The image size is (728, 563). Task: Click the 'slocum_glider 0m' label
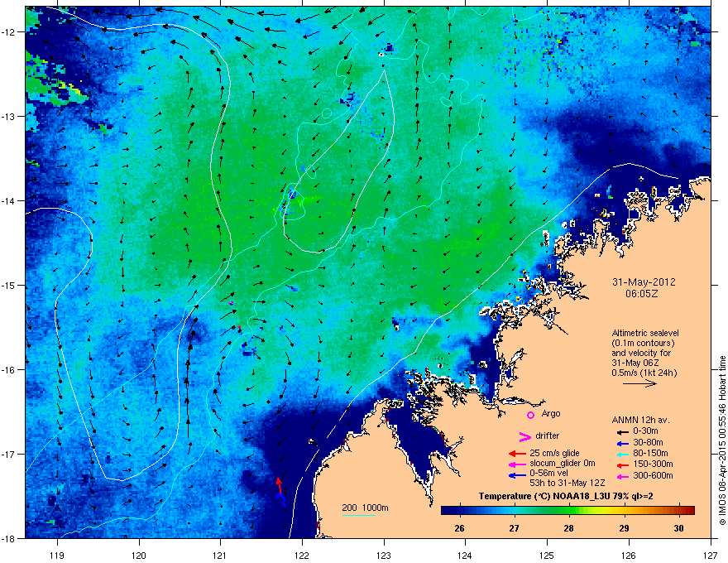(x=563, y=464)
